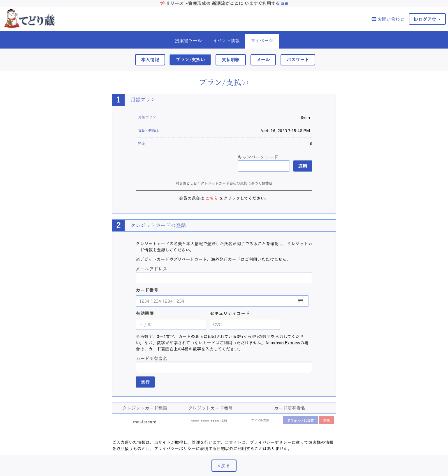This screenshot has height=476, width=448.
Task: Click into the メールアドレス field
Action: coord(224,278)
